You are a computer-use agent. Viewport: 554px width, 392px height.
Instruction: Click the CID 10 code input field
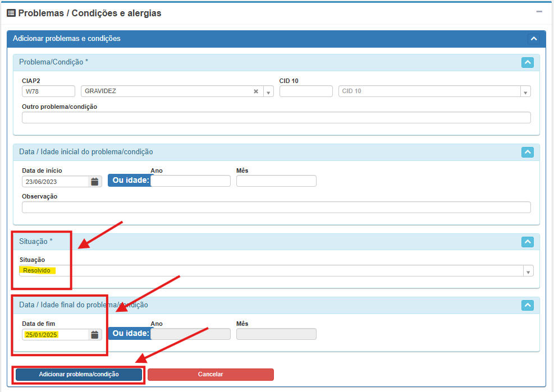click(306, 91)
